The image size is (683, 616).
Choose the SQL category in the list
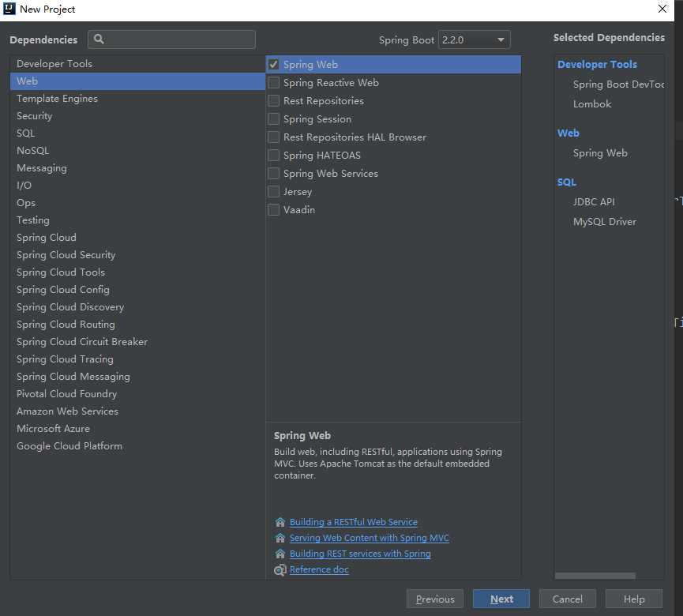click(137, 133)
